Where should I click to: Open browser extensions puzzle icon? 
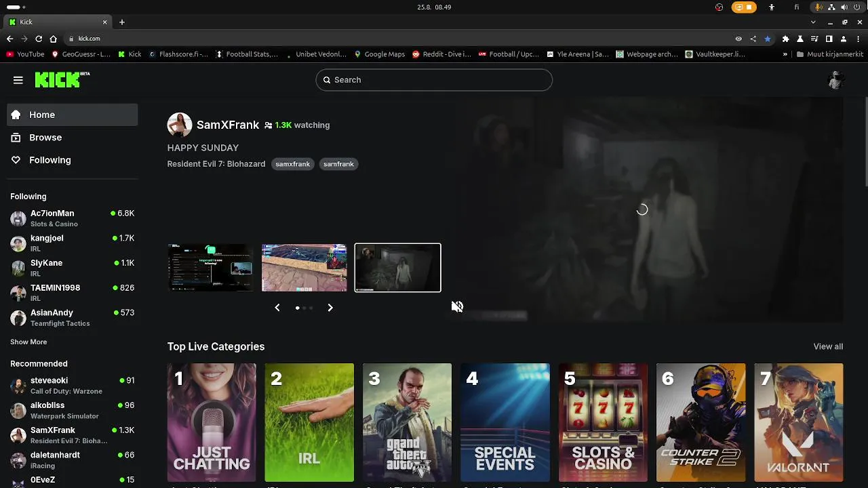point(785,39)
